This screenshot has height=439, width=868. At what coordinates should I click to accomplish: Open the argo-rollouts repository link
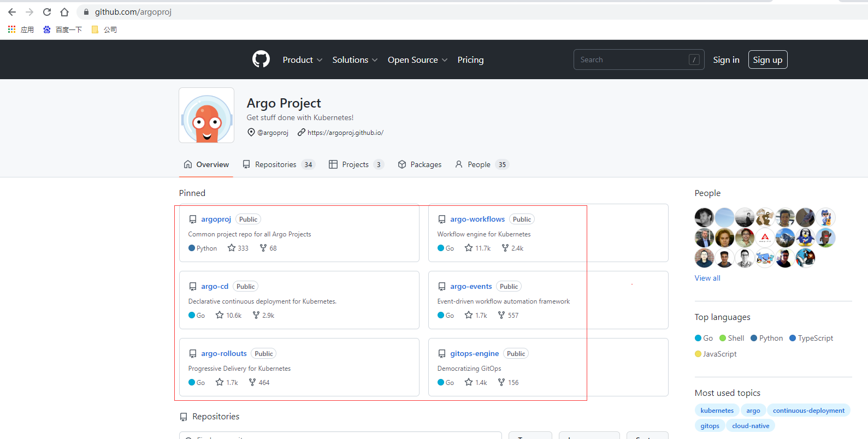tap(224, 353)
